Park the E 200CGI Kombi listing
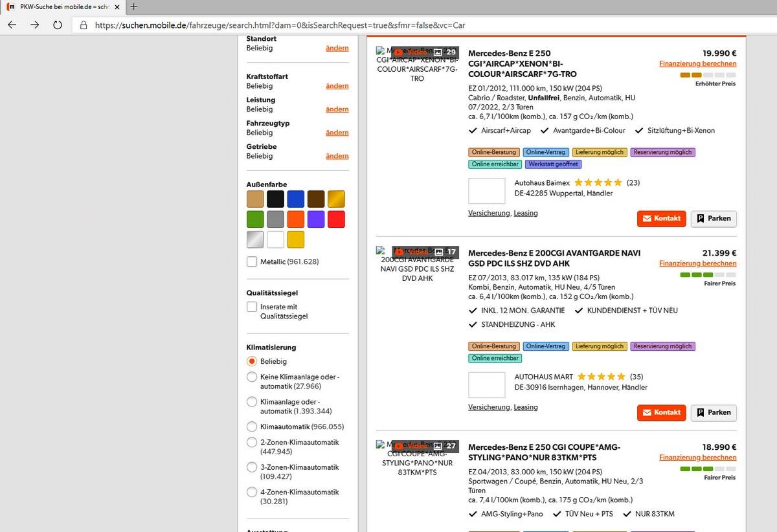The width and height of the screenshot is (777, 532). pyautogui.click(x=714, y=412)
